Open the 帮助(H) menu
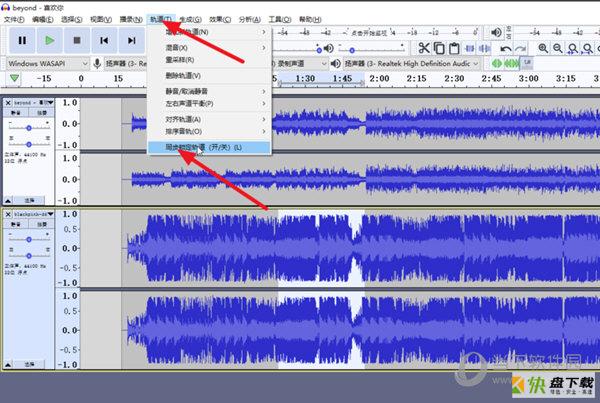 tap(310, 19)
